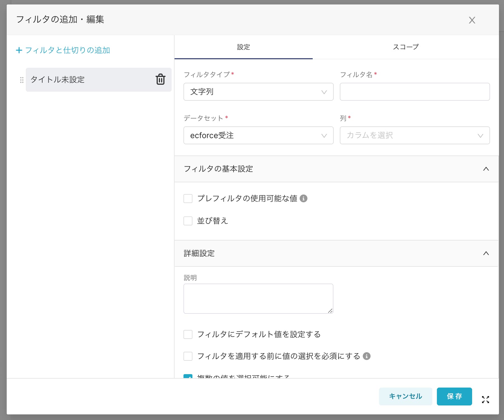Show info icon for 値の選択を必須にする
This screenshot has width=504, height=420.
tap(367, 356)
